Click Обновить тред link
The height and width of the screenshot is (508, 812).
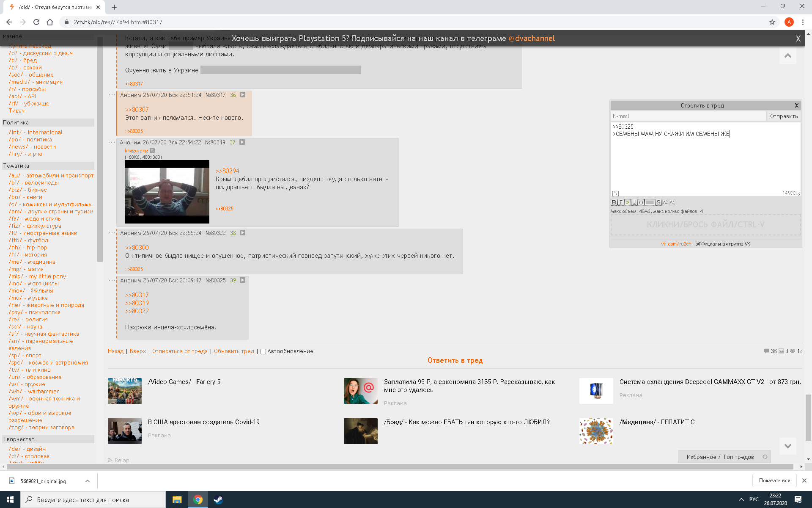234,351
